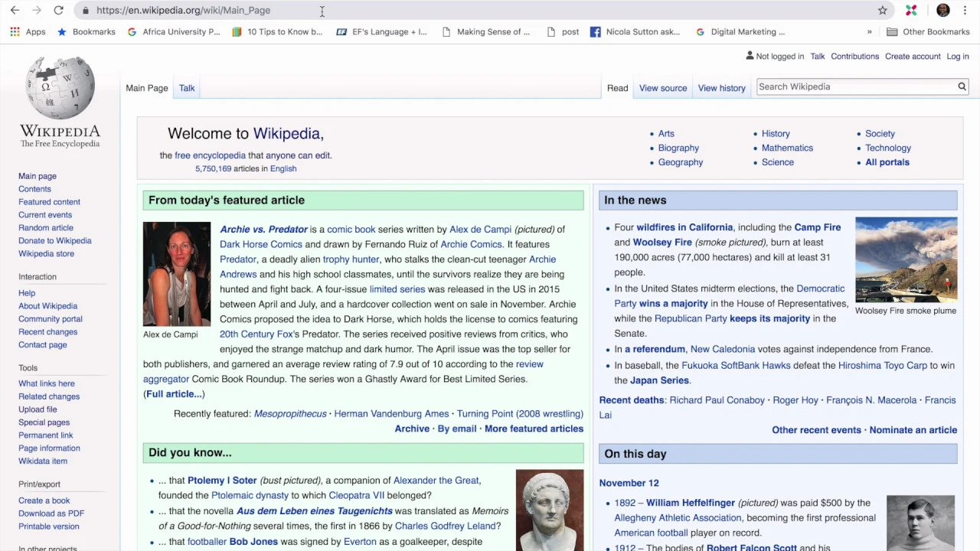
Task: Click the Wikipedia search magnifier icon
Action: pos(962,86)
